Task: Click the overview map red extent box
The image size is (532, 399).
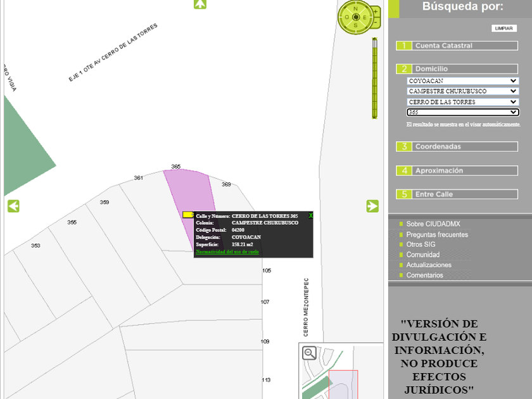Action: [343, 384]
